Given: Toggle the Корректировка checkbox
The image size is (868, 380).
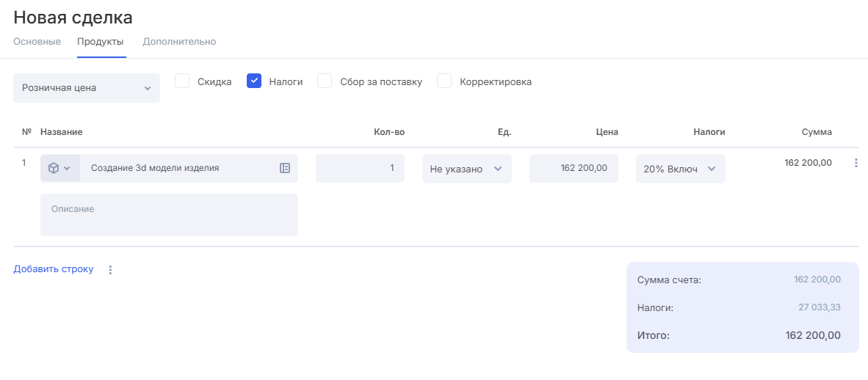Looking at the screenshot, I should 444,81.
